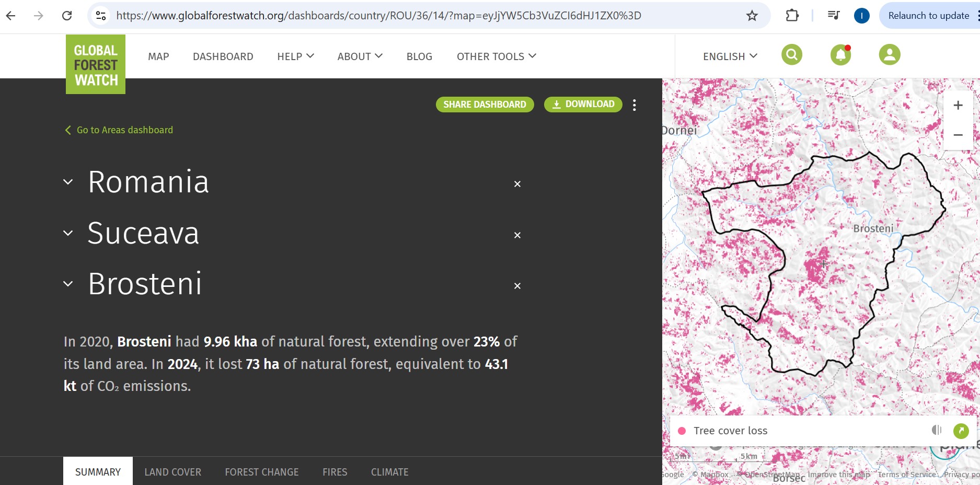Clear the Suceava selection

(x=517, y=235)
